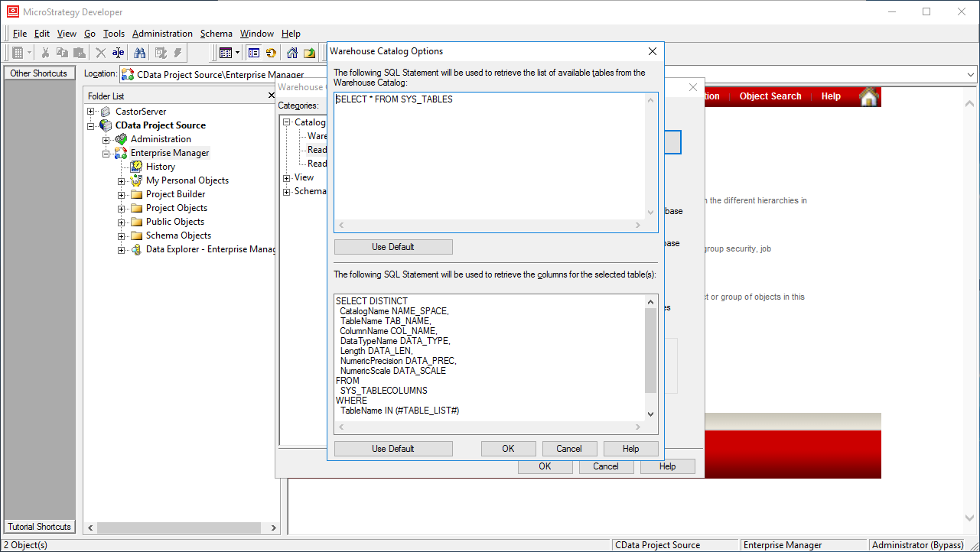Open the view mode dropdown arrow
Viewport: 980px width, 552px height.
(238, 53)
